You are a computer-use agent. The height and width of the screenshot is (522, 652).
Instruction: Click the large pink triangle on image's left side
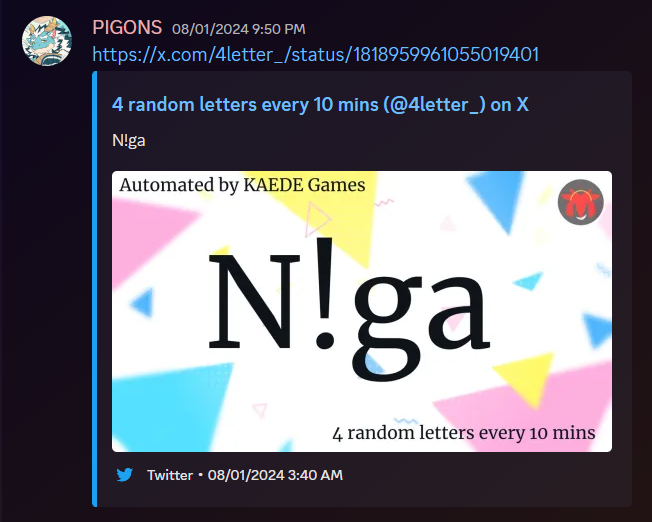pyautogui.click(x=151, y=240)
